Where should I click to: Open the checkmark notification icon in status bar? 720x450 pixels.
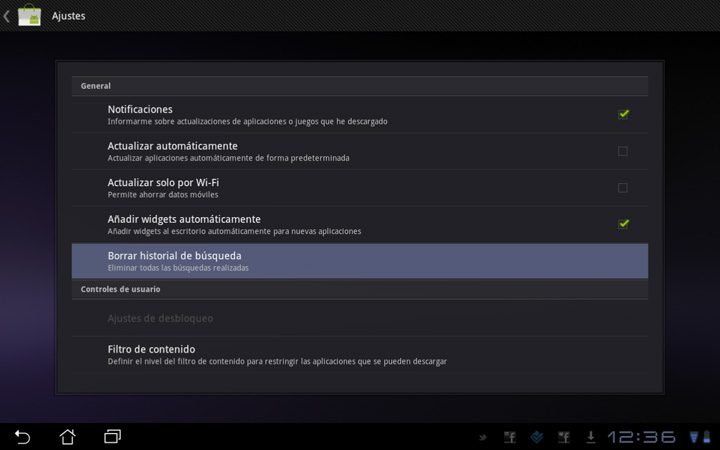pyautogui.click(x=537, y=437)
